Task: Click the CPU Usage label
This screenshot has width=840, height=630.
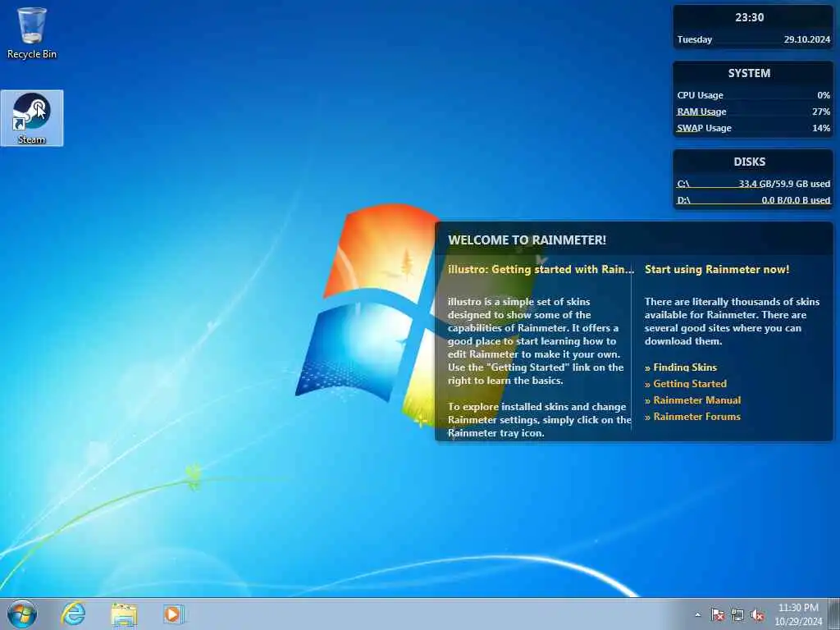Action: click(701, 95)
